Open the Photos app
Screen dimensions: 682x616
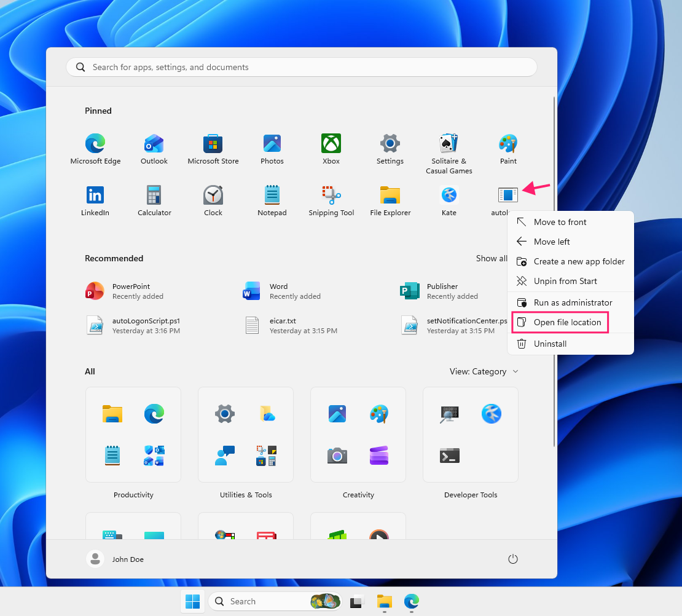click(272, 149)
